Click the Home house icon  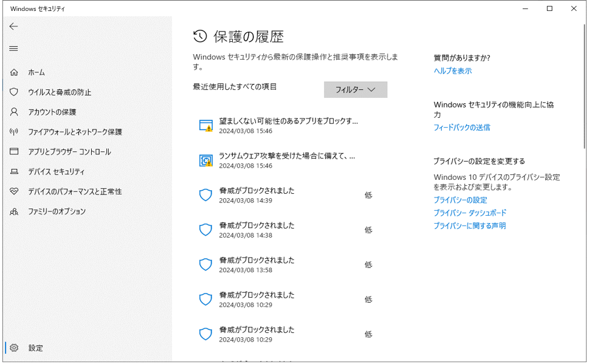point(14,72)
